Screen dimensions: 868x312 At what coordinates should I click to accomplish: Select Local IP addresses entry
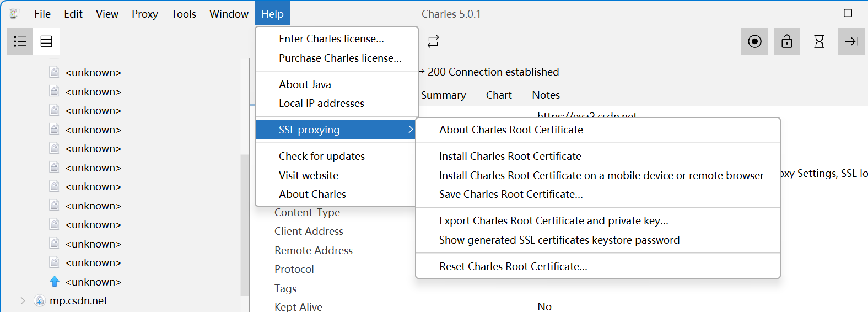pos(336,103)
